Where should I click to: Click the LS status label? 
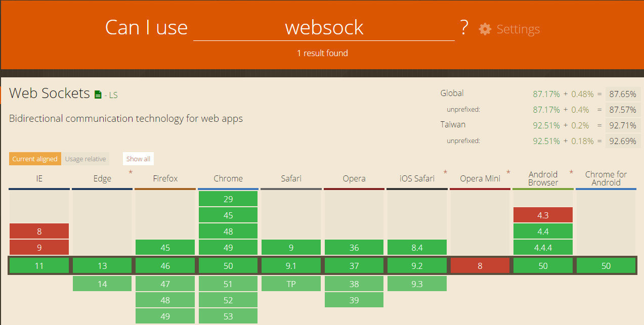(x=112, y=95)
